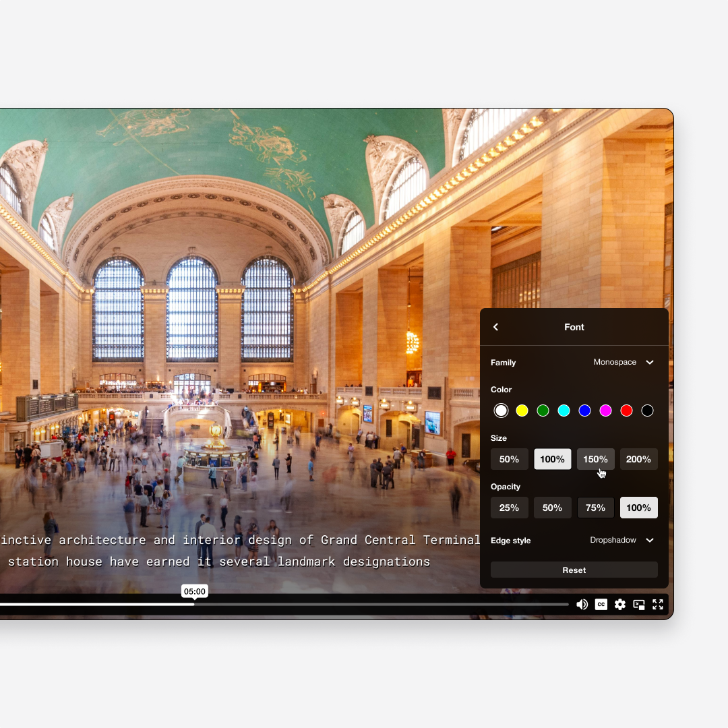The height and width of the screenshot is (728, 728).
Task: Set font size to 100%
Action: (x=553, y=459)
